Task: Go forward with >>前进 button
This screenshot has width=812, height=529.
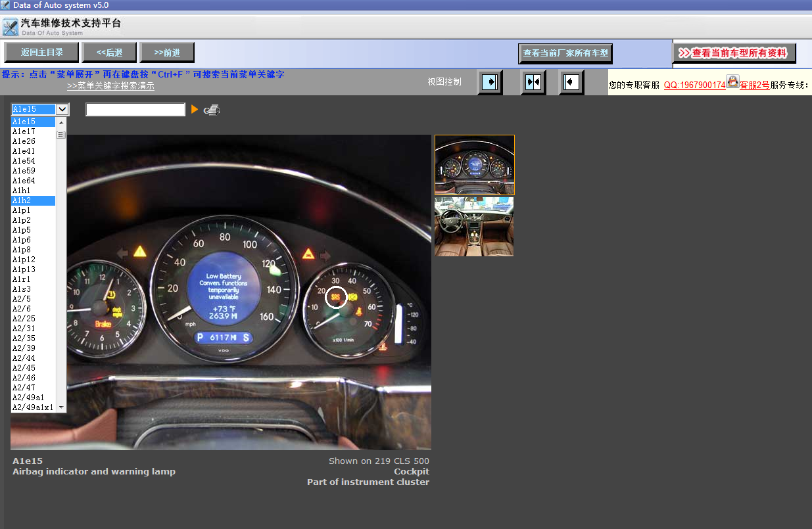Action: (x=167, y=53)
